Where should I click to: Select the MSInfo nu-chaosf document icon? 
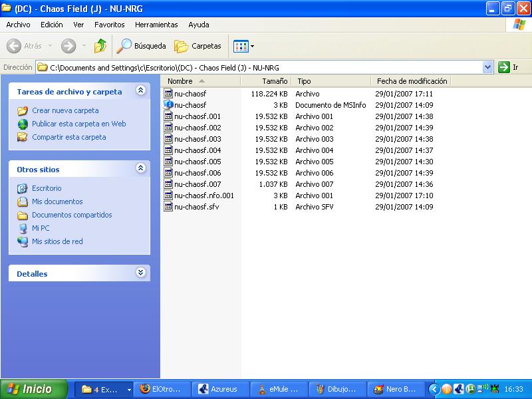(168, 104)
